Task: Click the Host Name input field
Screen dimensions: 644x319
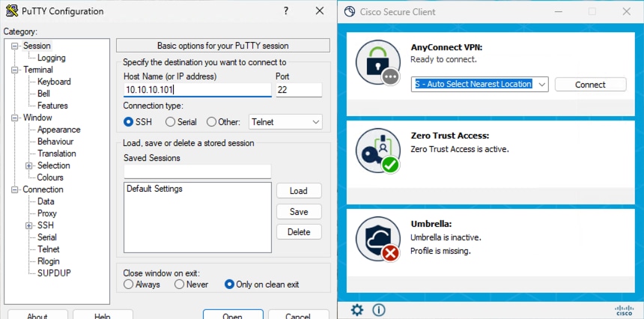Action: pos(198,90)
